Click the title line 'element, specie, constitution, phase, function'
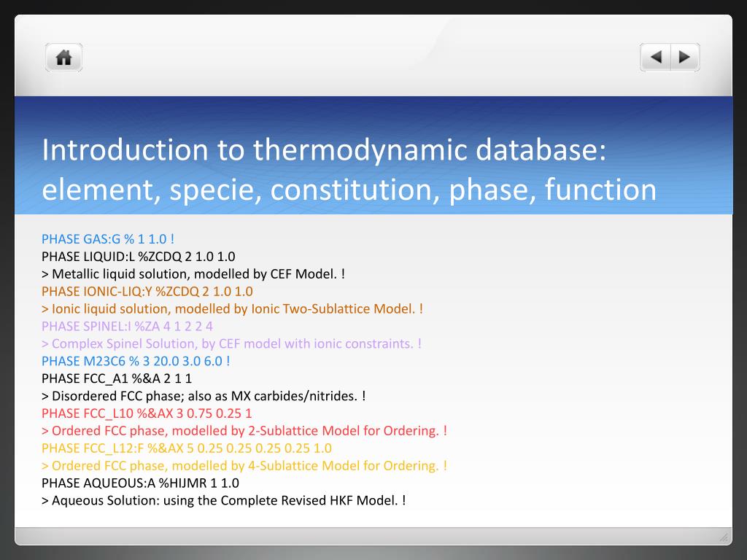This screenshot has width=747, height=560. click(x=349, y=190)
